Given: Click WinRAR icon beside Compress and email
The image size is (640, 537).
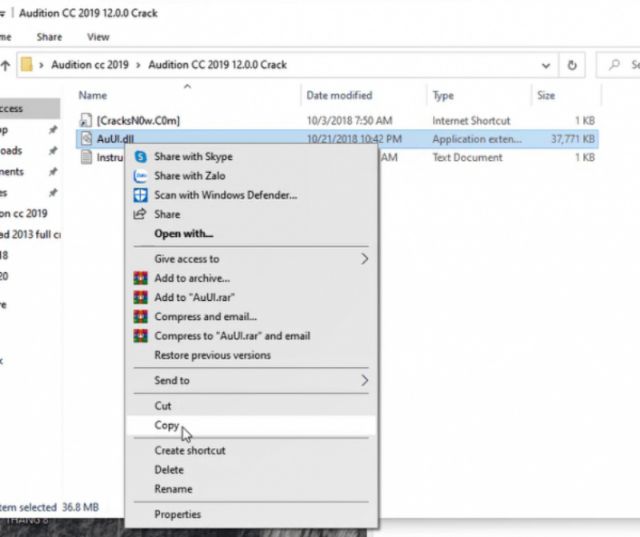Looking at the screenshot, I should coord(141,317).
